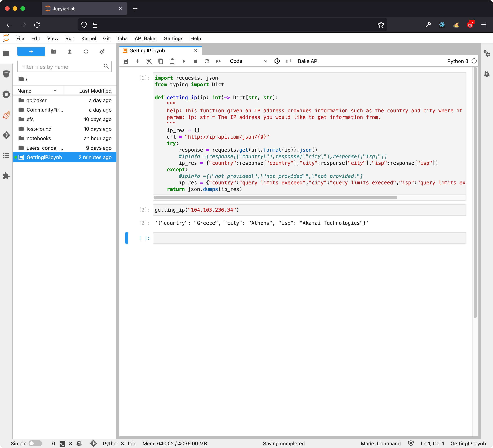The height and width of the screenshot is (448, 493).
Task: Cut selected cells with the scissors icon
Action: 149,61
